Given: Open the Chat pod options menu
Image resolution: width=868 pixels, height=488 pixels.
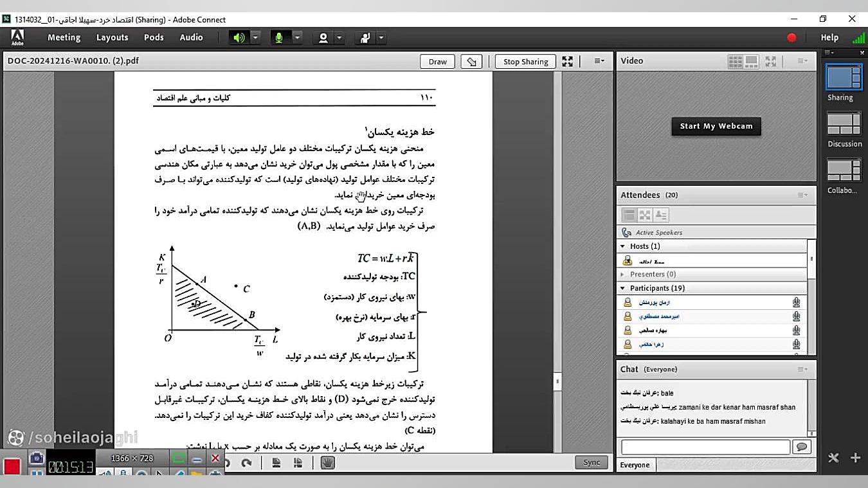Looking at the screenshot, I should [x=802, y=369].
